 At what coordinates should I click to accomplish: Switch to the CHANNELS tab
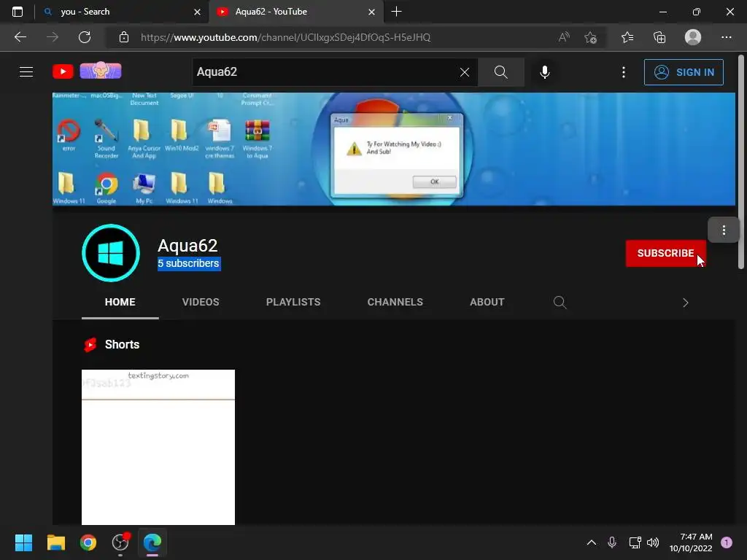395,302
